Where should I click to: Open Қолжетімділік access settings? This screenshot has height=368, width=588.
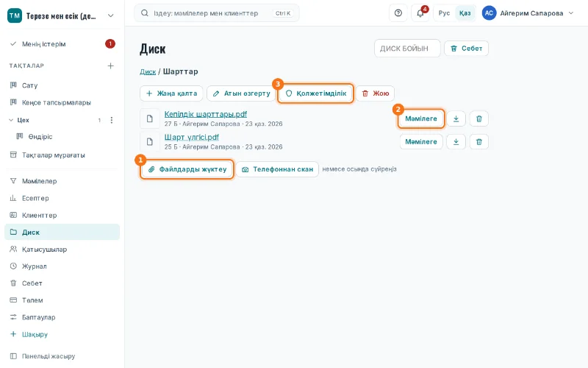(316, 93)
